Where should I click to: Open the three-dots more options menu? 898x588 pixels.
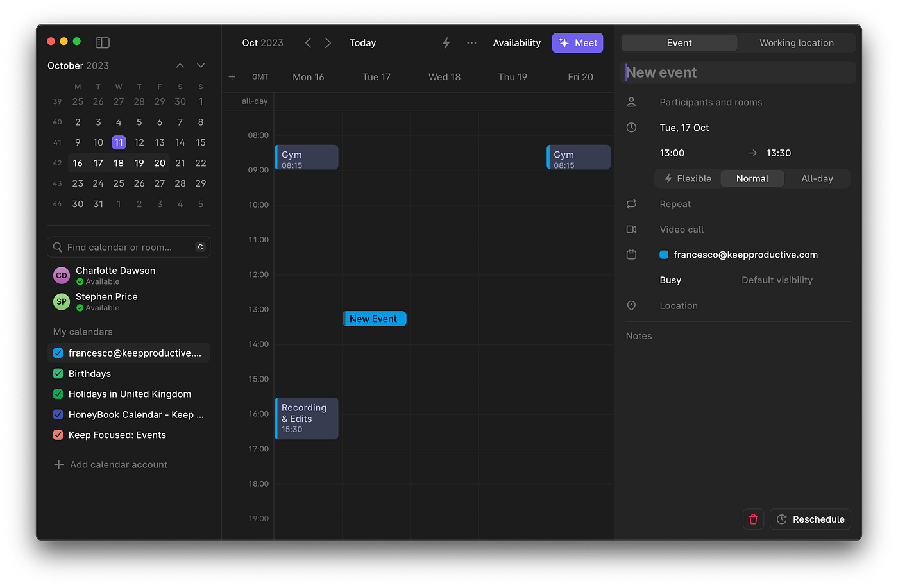(x=471, y=43)
